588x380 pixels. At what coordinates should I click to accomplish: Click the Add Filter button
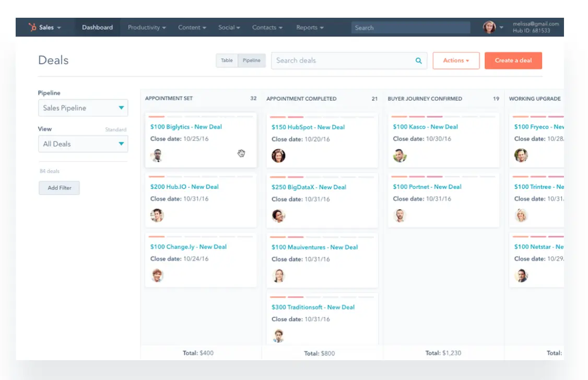(59, 188)
